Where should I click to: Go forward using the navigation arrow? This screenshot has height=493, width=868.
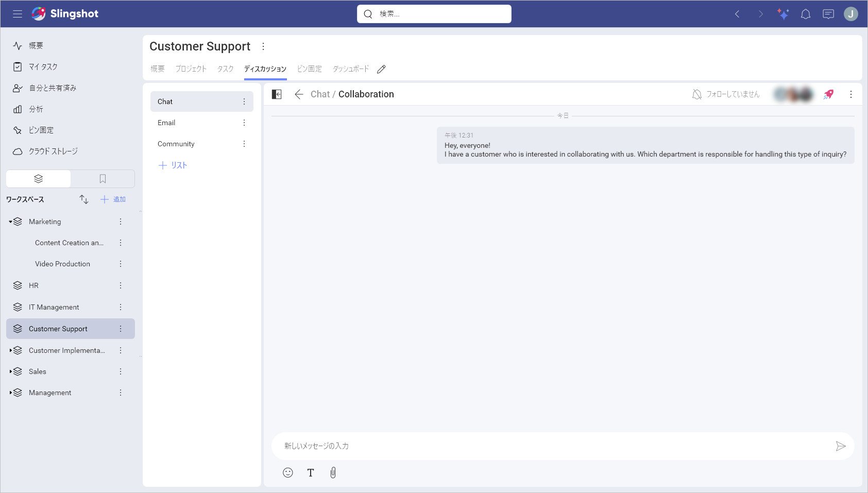[x=760, y=14]
